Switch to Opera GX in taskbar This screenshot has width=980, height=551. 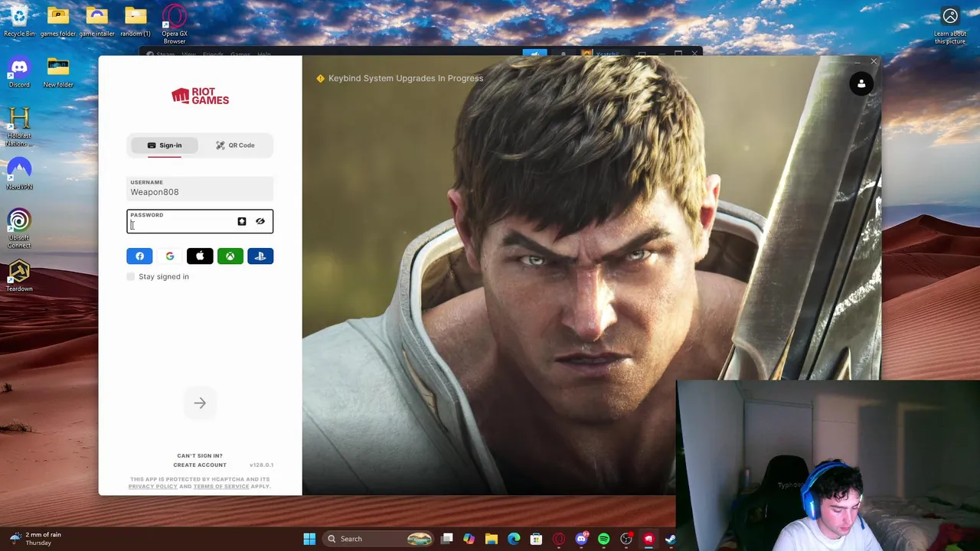click(x=559, y=539)
